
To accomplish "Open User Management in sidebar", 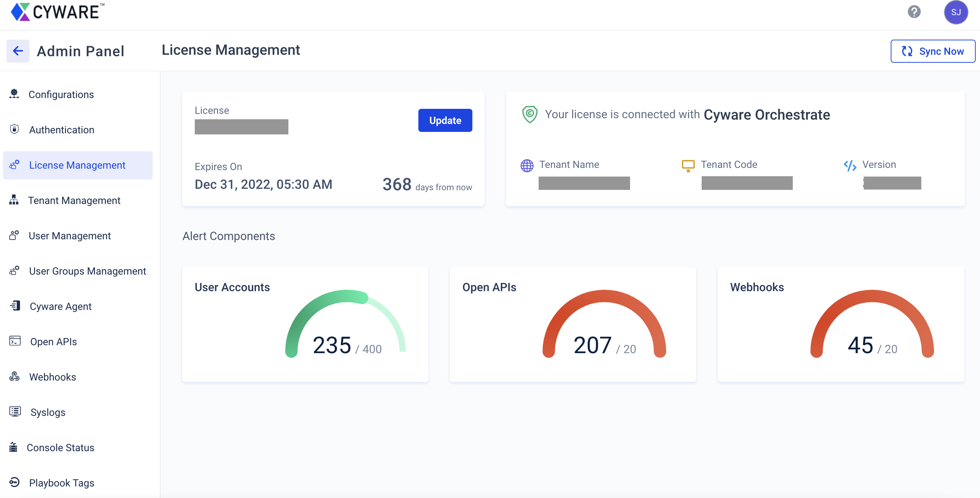I will click(x=69, y=236).
